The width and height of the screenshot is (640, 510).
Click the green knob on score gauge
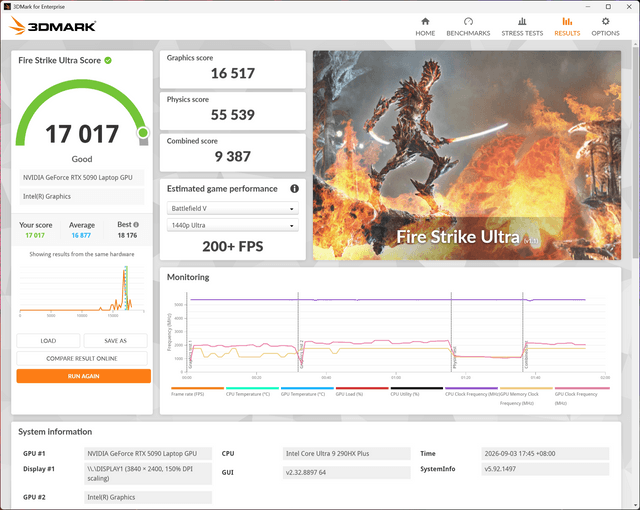coord(143,133)
